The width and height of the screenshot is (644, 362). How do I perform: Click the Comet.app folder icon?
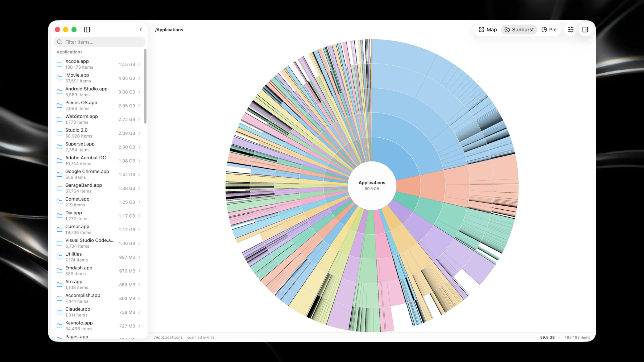point(60,202)
